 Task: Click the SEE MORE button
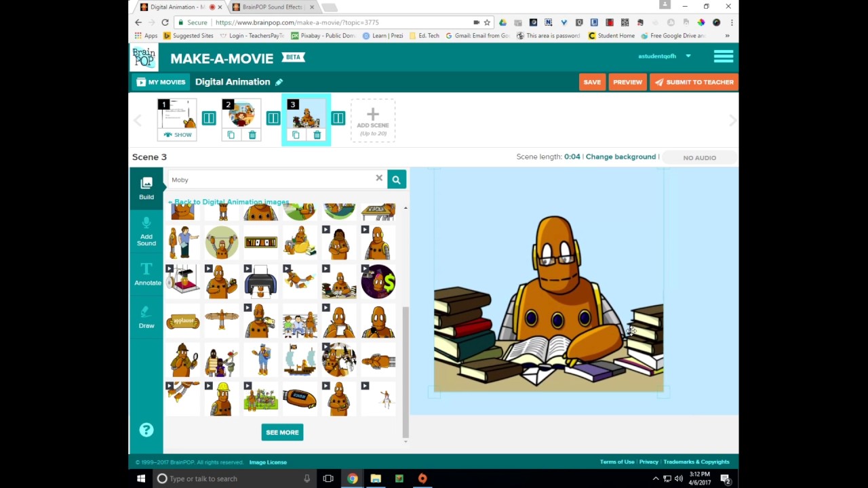[x=282, y=432]
